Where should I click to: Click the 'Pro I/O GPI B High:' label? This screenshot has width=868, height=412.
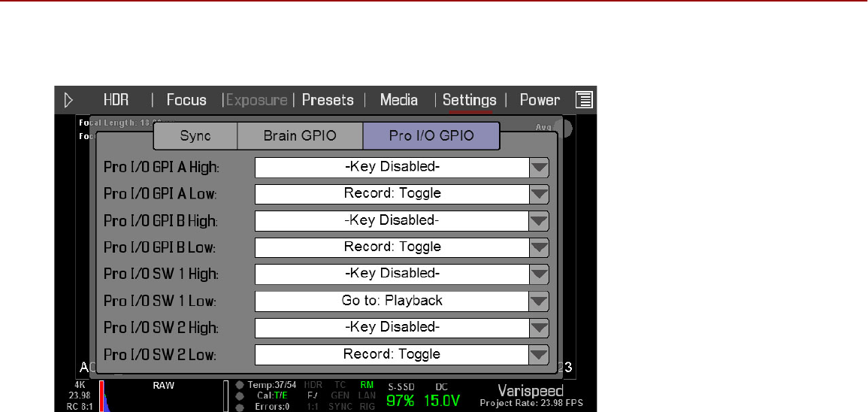click(x=161, y=221)
